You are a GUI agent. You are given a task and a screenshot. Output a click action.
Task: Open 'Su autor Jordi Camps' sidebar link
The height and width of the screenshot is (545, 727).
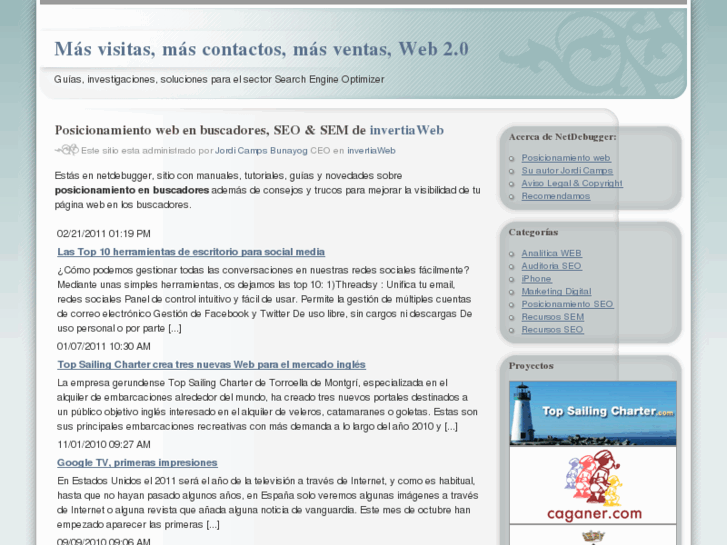567,170
